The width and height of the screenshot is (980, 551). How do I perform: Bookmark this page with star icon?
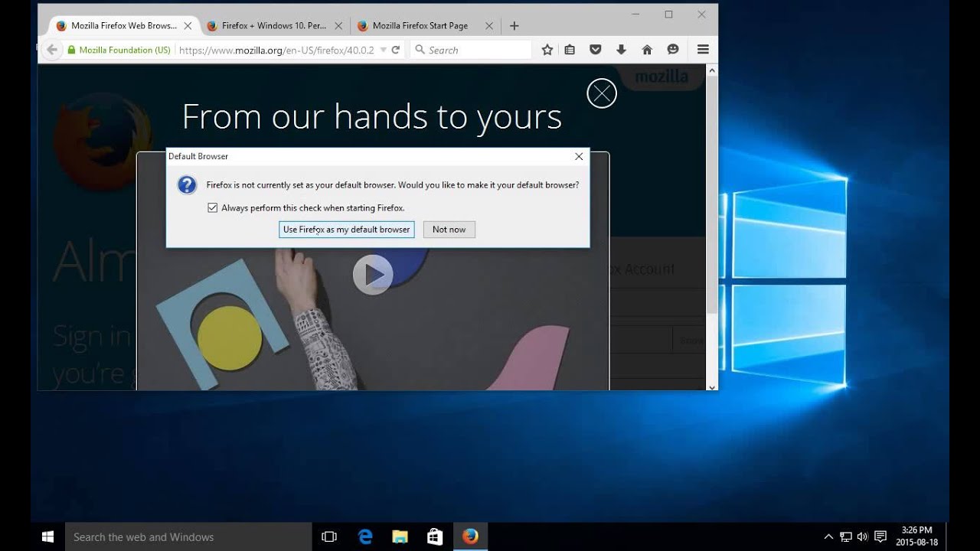[x=547, y=50]
